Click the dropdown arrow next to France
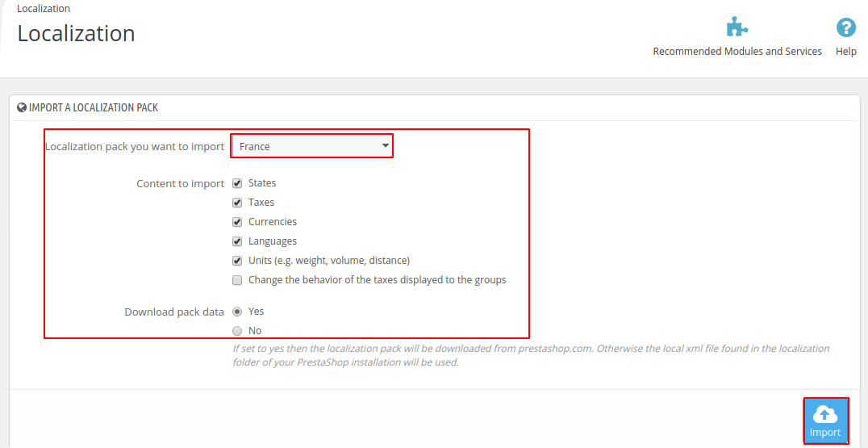Viewport: 868px width, 448px height. pyautogui.click(x=385, y=146)
